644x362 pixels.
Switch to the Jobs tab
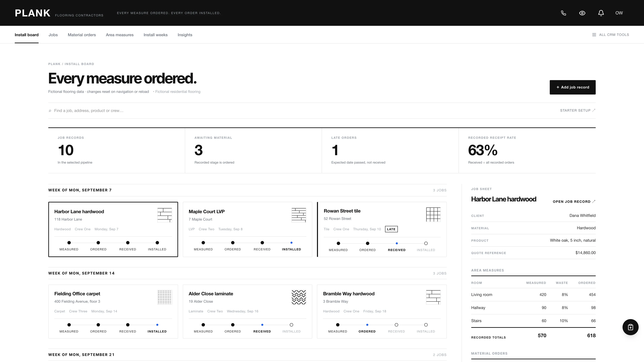coord(53,35)
